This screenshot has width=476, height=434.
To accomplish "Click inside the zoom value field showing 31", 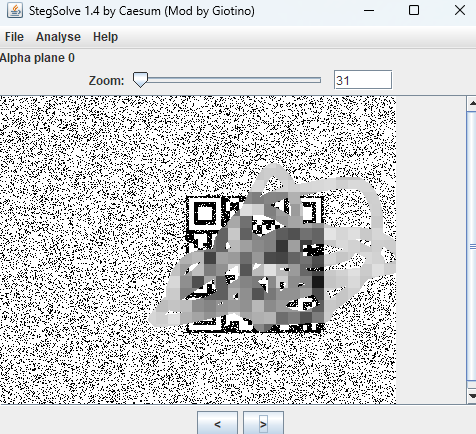I will pos(363,80).
